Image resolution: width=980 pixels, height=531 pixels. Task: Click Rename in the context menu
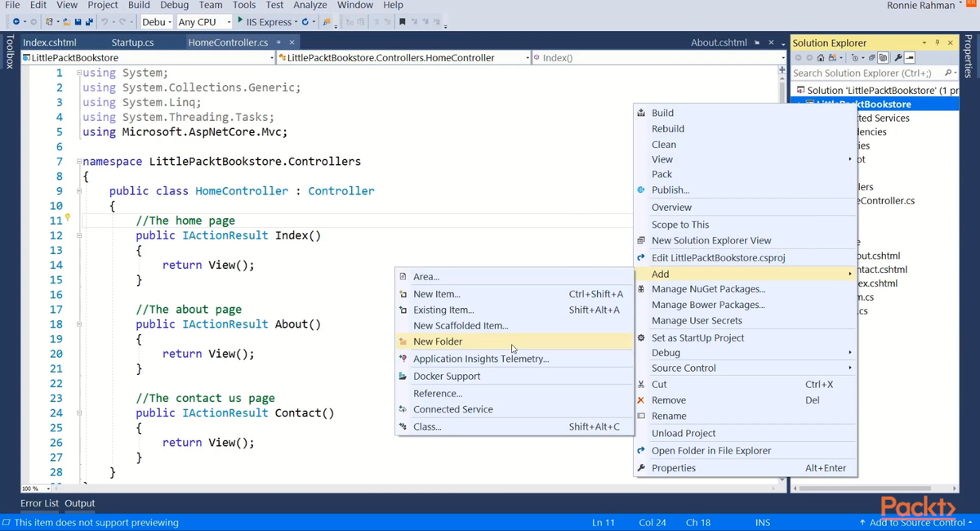745,416
